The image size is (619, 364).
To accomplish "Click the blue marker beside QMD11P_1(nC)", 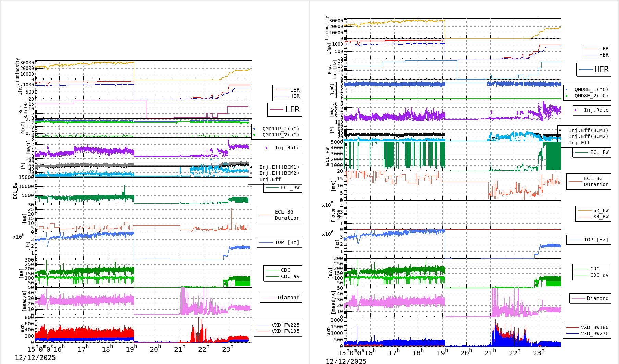I will tap(254, 129).
